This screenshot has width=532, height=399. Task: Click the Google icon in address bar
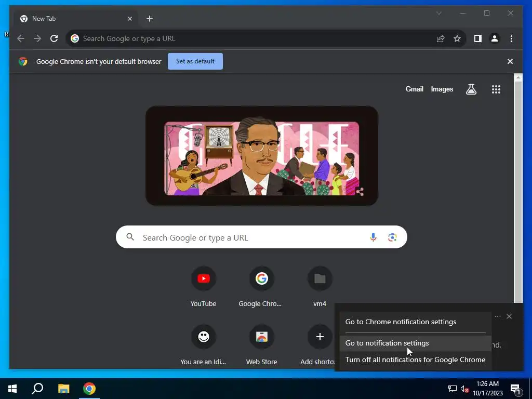[75, 38]
